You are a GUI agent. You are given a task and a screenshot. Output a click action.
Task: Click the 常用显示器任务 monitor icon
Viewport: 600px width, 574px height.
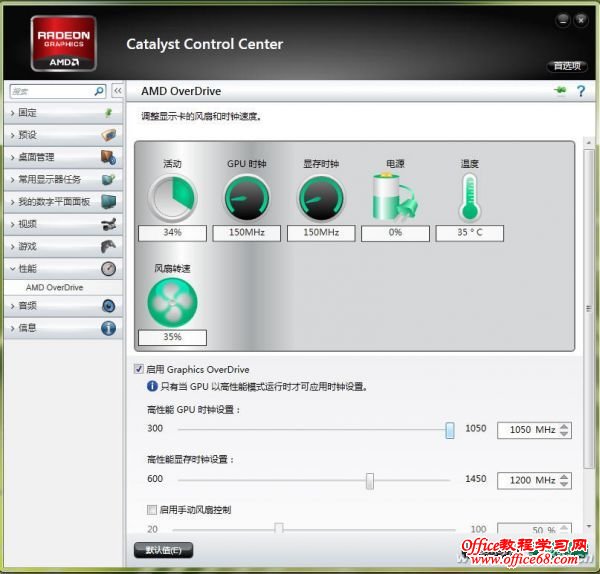(x=109, y=179)
